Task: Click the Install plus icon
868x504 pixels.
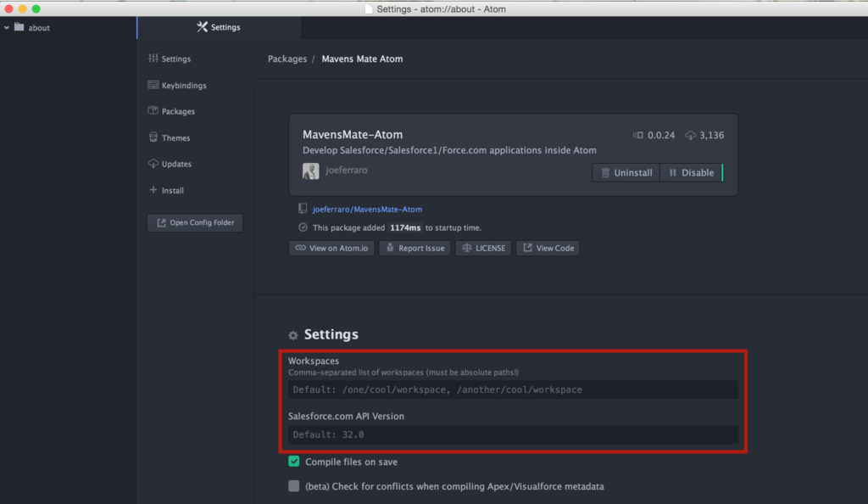Action: [x=153, y=189]
